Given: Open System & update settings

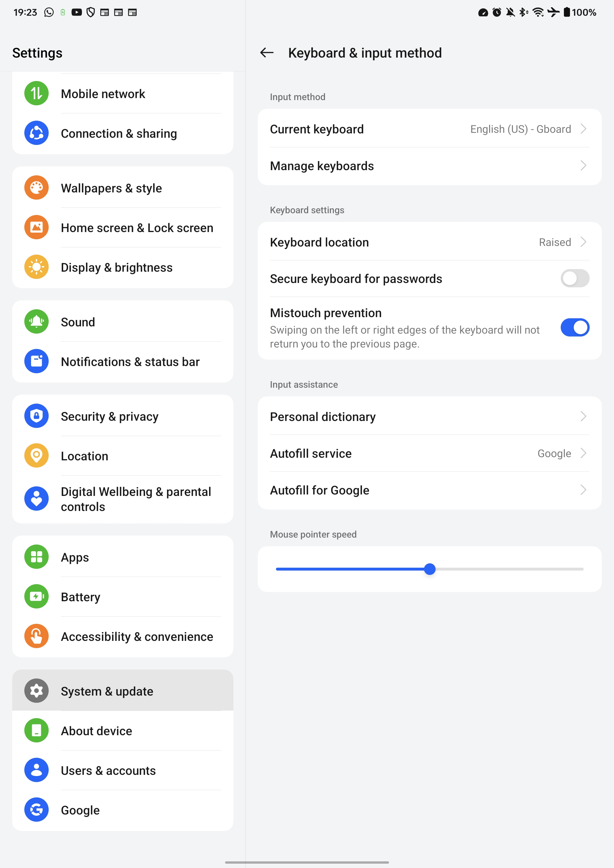Looking at the screenshot, I should point(122,691).
